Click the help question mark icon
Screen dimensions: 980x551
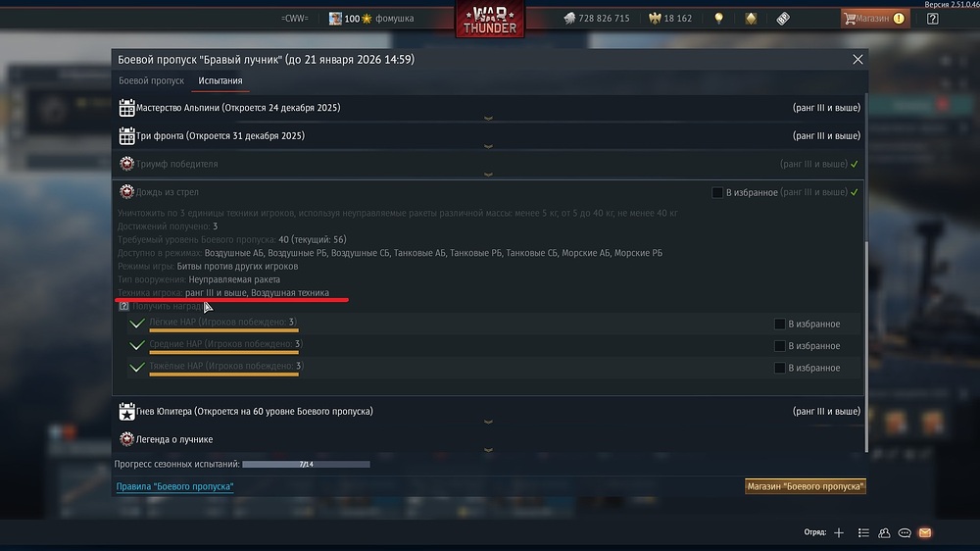tap(933, 18)
